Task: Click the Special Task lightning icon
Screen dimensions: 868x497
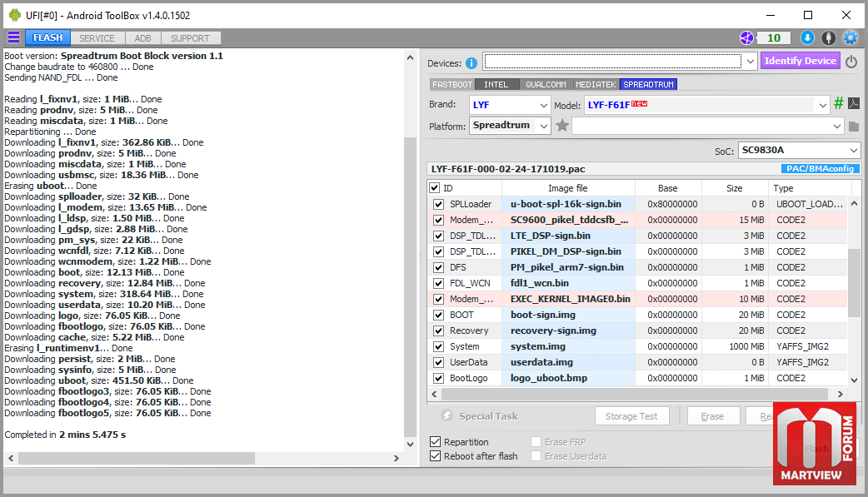Action: [446, 415]
